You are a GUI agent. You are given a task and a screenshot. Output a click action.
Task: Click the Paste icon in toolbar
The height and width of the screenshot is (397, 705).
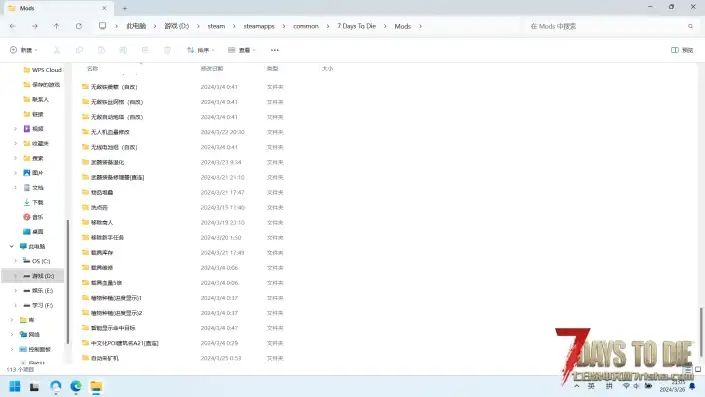click(101, 50)
